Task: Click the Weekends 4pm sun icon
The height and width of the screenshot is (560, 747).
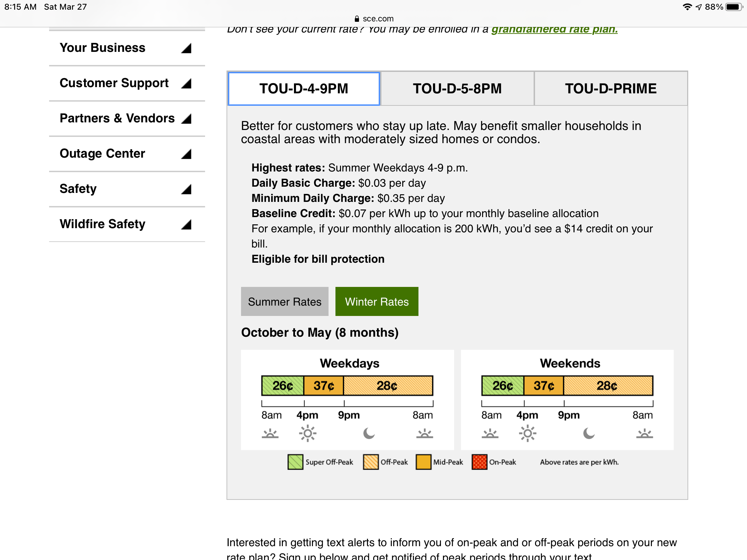Action: pyautogui.click(x=527, y=433)
